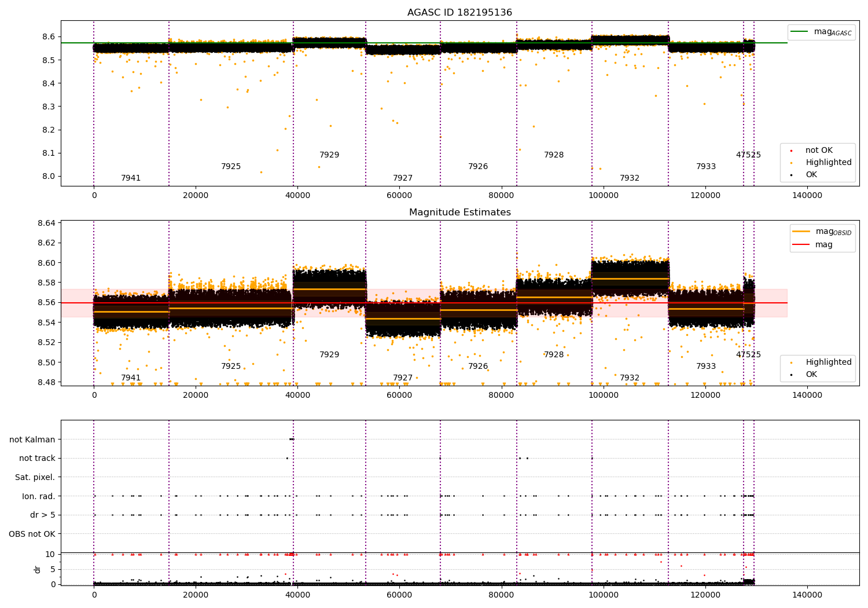Select the 'mag AGASC' legend entry

click(833, 32)
